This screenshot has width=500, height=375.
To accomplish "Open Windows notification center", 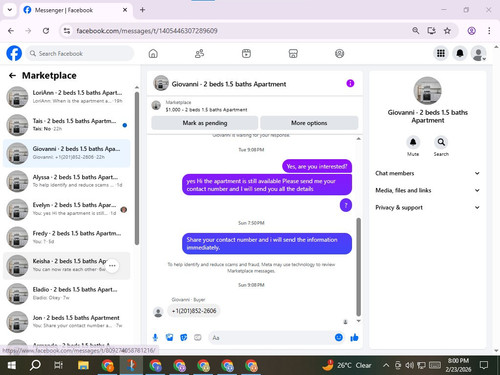I will coord(484,365).
